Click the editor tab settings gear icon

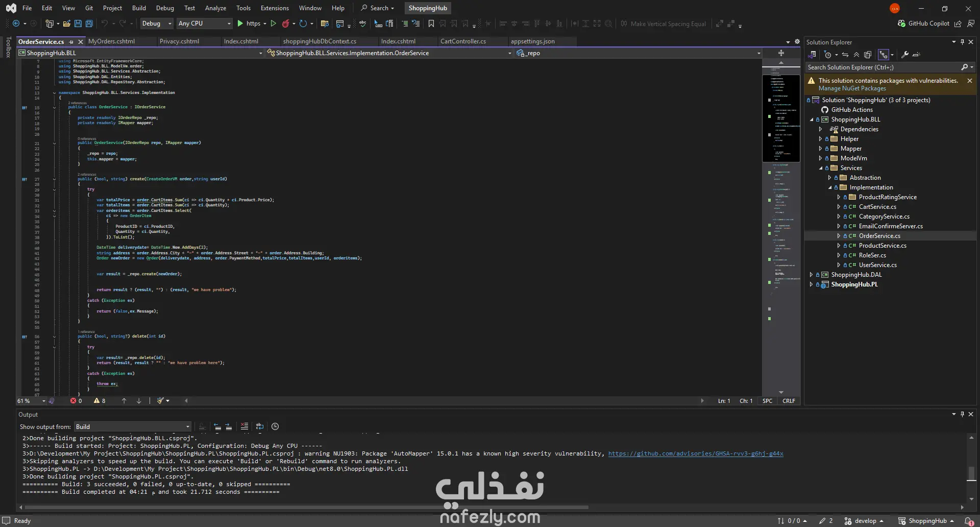click(797, 42)
